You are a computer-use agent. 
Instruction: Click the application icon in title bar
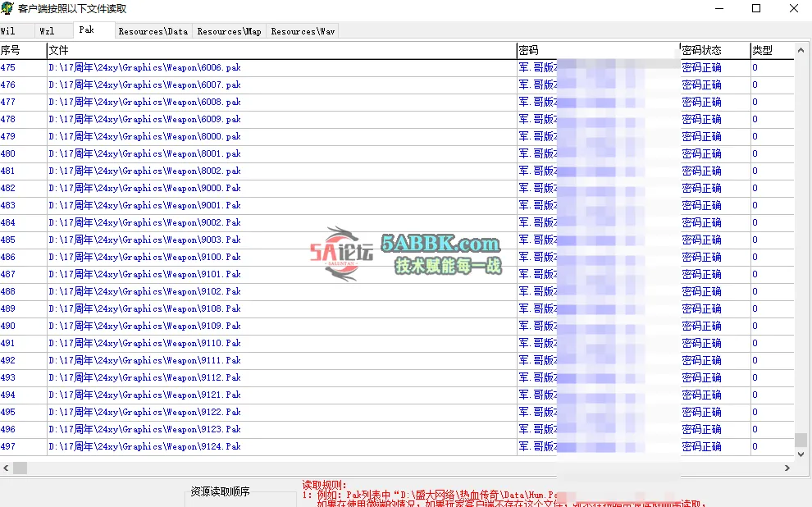point(7,8)
